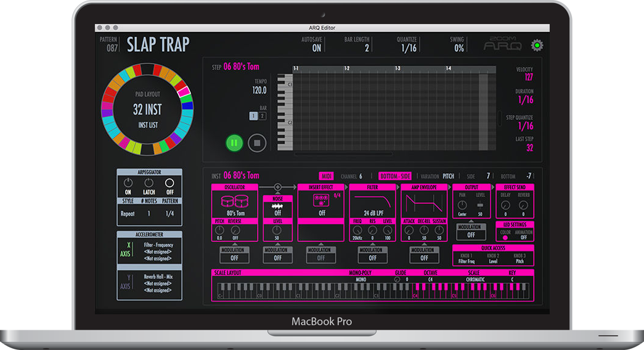Click X Axis Filter - Frequency assignment

click(x=158, y=245)
